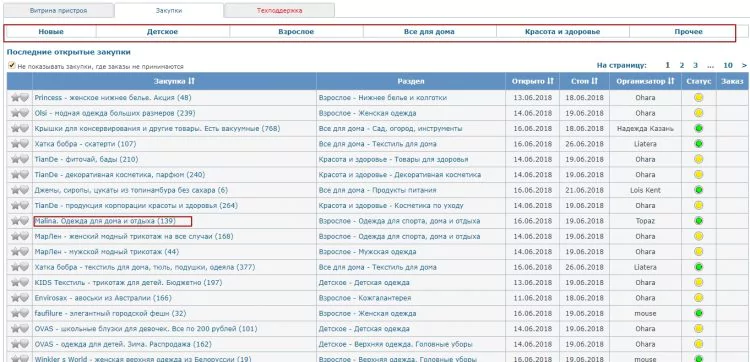Viewport: 750px width, 362px height.
Task: Star the KIDS Текстиль purchase
Action: click(x=15, y=283)
